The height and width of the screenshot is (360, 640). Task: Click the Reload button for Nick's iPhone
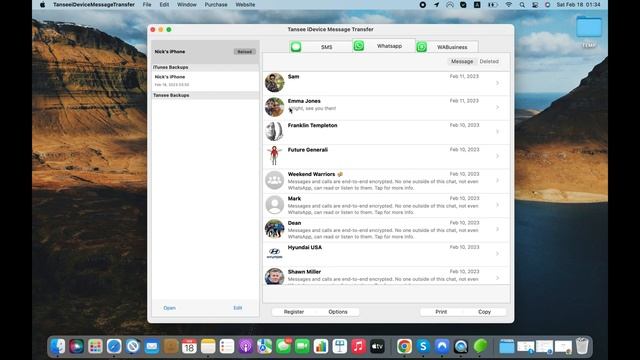[x=244, y=52]
